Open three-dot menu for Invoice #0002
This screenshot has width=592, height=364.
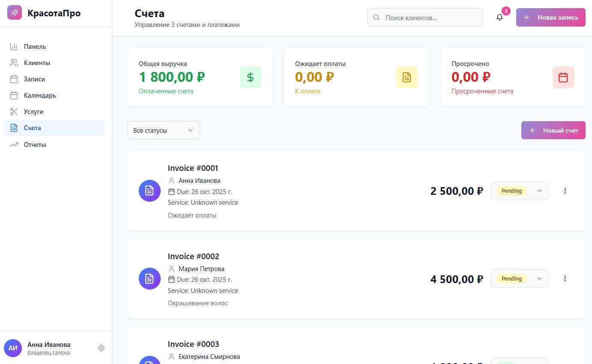coord(565,278)
